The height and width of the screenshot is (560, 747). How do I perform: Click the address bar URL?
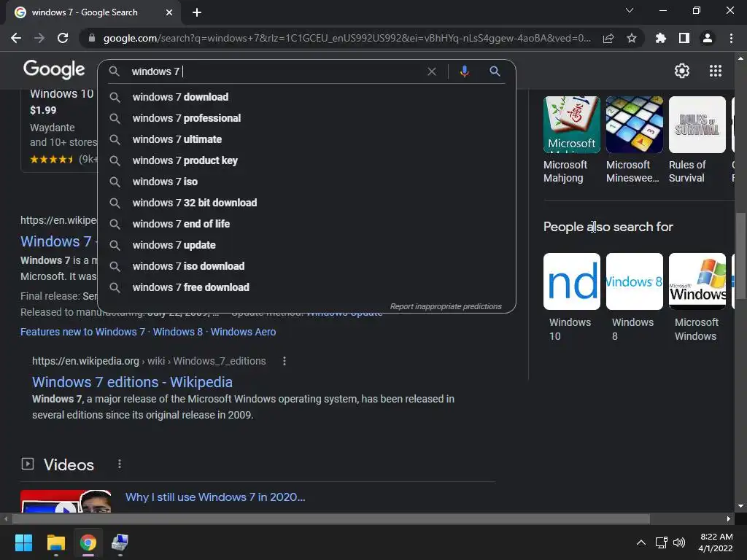pyautogui.click(x=347, y=38)
